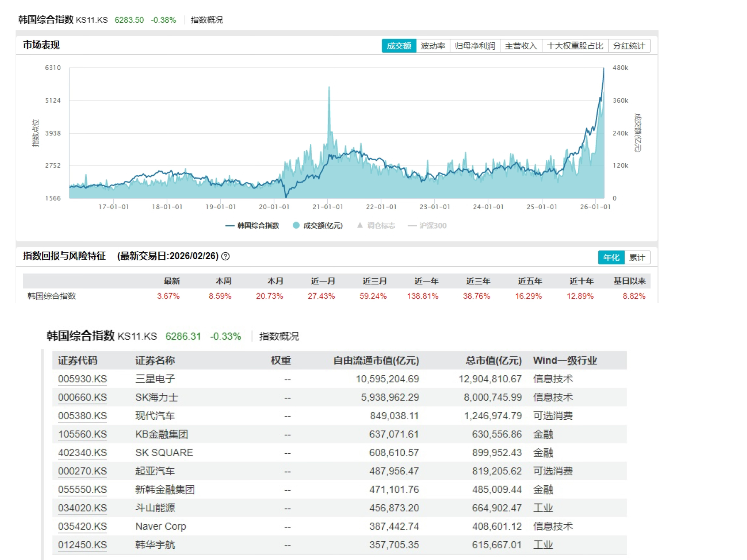Open stock code 005930.KS link
Screen dimensions: 747x560
tap(82, 379)
